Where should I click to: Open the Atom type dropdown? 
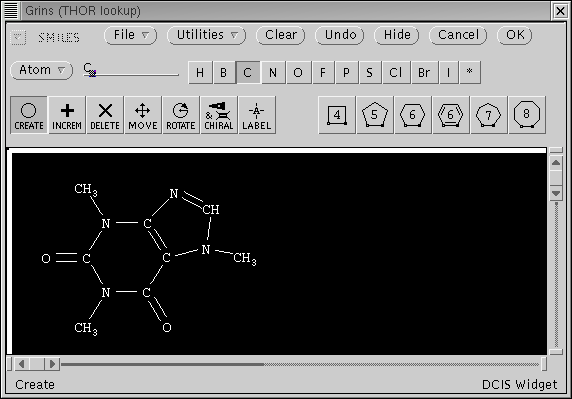point(42,70)
